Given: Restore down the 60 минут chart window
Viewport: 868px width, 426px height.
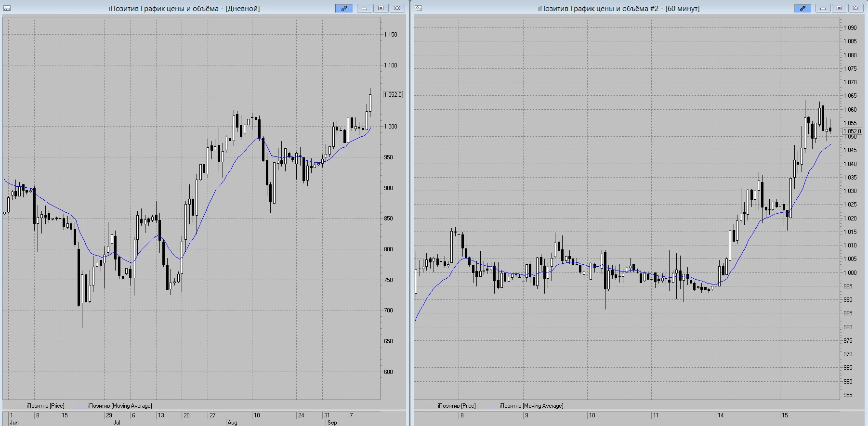Looking at the screenshot, I should point(839,8).
